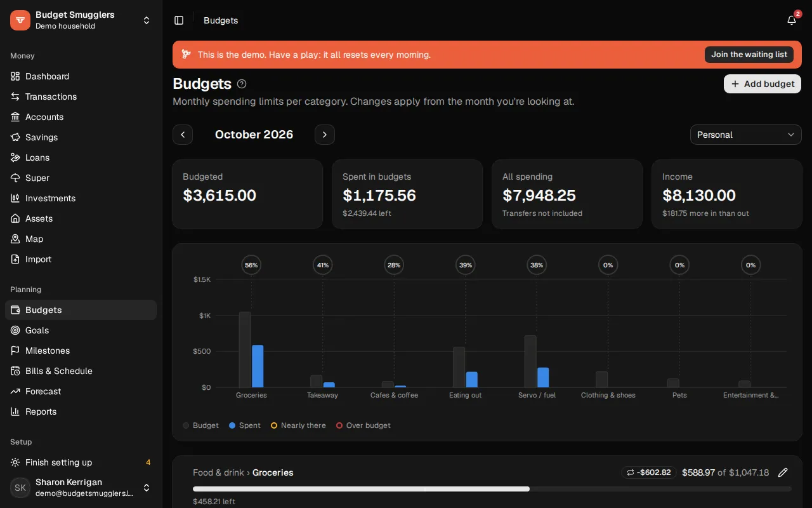Click the Income $8,130.00 card
The image size is (812, 508).
(x=727, y=194)
